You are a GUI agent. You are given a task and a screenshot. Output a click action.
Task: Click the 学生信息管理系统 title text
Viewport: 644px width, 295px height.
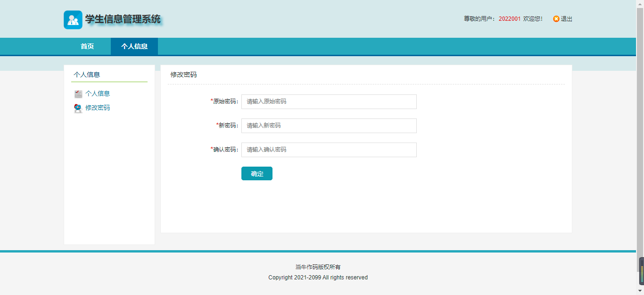(x=123, y=19)
